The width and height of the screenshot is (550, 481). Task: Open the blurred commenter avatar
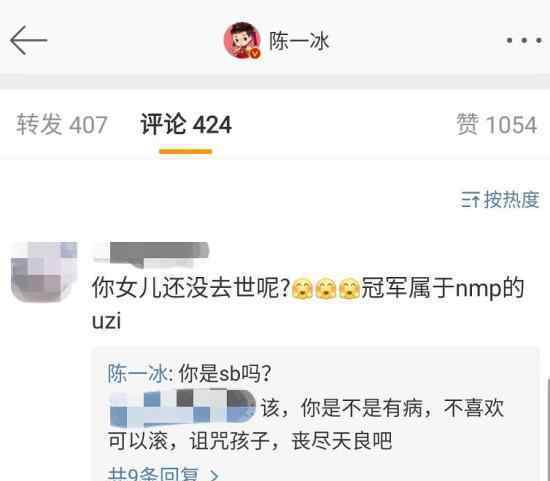pos(44,272)
